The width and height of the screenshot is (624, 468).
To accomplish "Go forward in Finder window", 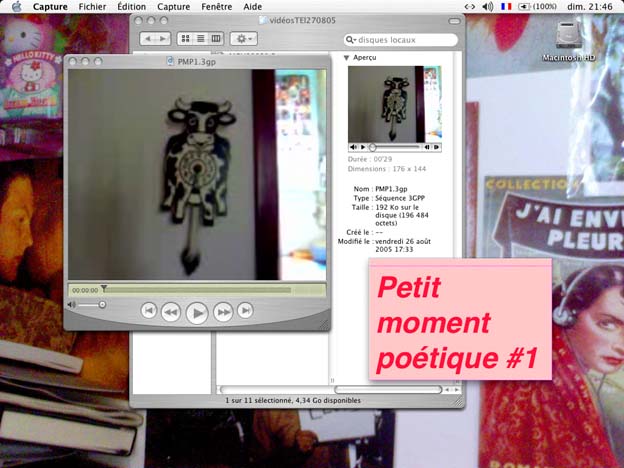I will pyautogui.click(x=163, y=39).
